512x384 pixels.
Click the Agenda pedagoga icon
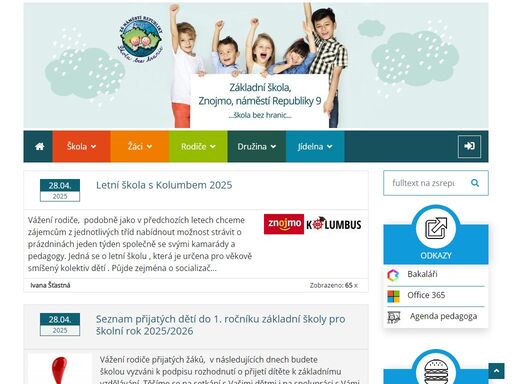[x=394, y=317]
